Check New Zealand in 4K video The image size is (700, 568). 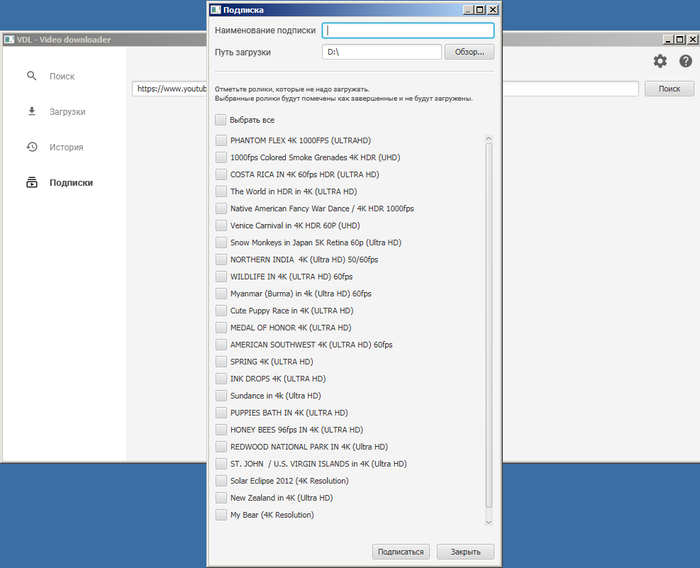click(x=221, y=497)
